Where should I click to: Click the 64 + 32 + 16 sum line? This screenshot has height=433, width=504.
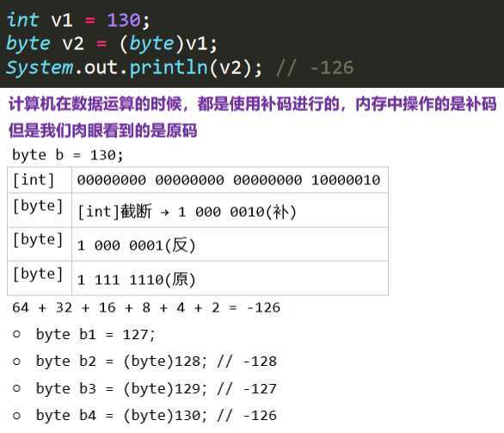point(146,307)
